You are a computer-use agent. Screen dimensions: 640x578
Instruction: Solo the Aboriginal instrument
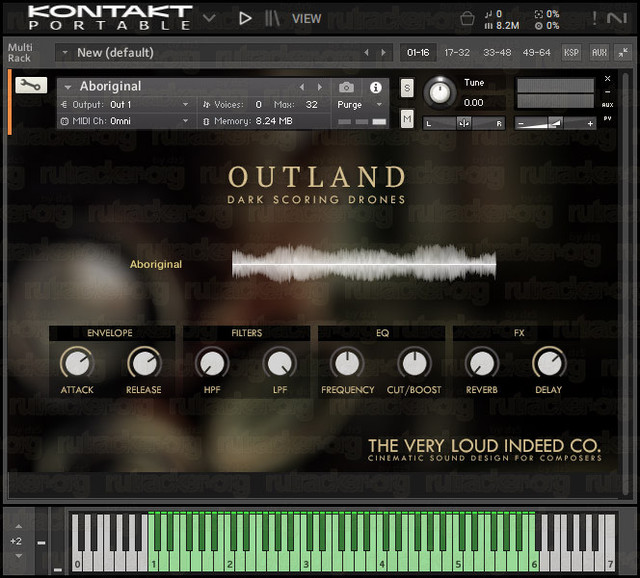(407, 88)
